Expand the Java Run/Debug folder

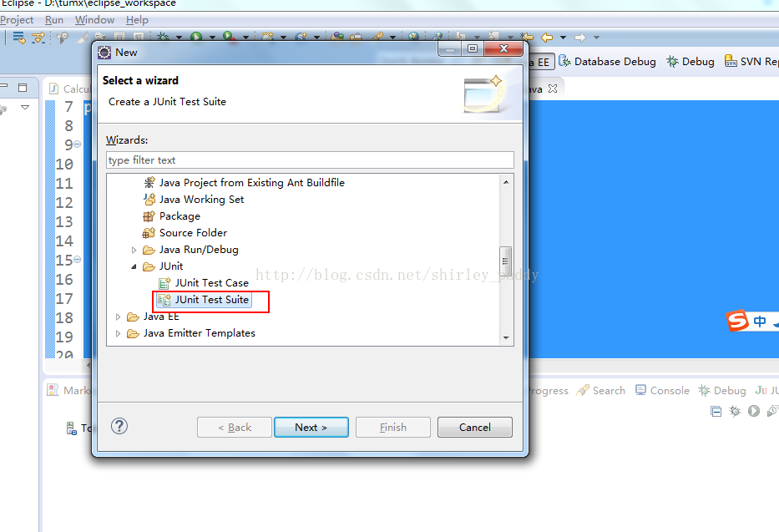[x=134, y=250]
